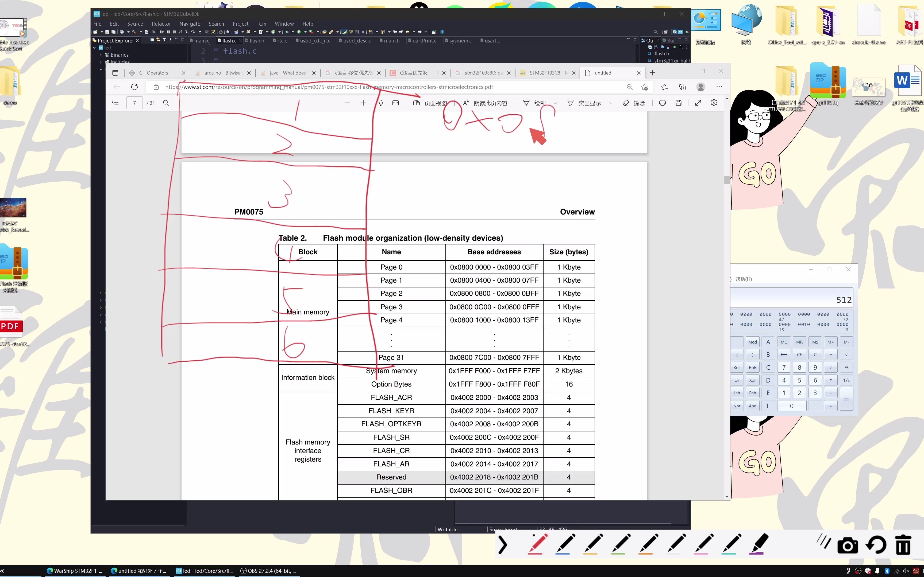This screenshot has width=924, height=577.
Task: Click the PDF search magnifier icon
Action: [166, 103]
